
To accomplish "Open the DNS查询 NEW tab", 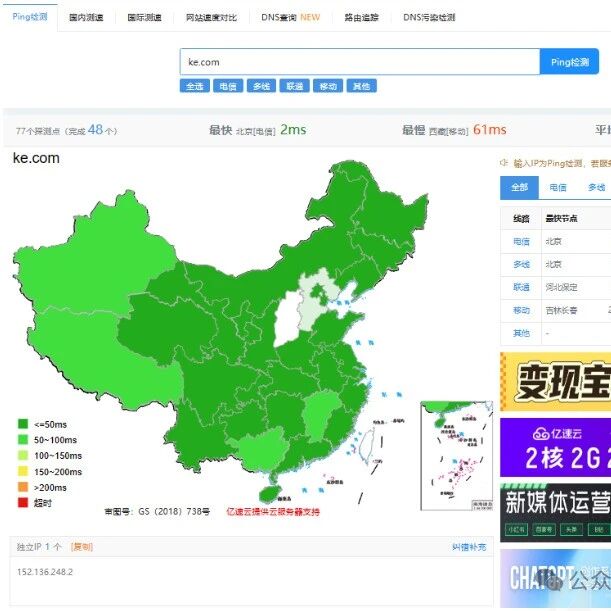I will (291, 18).
